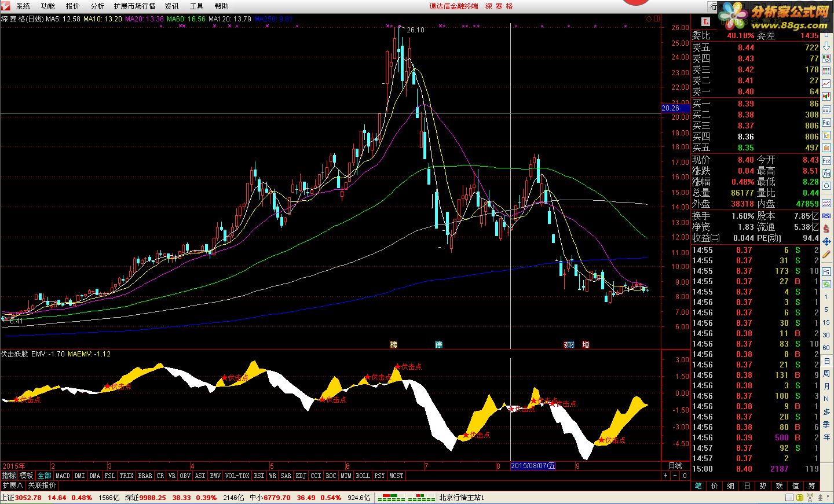This screenshot has height=504, width=834.
Task: Open the 日线 period selector
Action: (x=675, y=465)
